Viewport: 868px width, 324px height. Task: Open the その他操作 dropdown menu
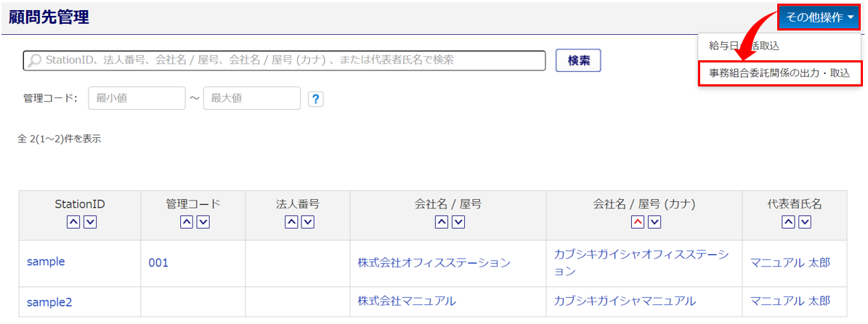point(819,17)
